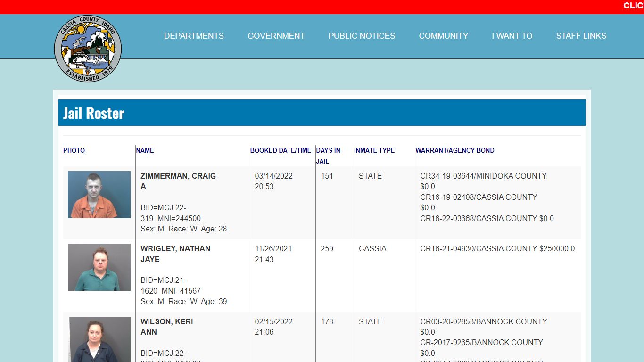Click the name ZIMMERMAN, CRAIG A
Screen dimensions: 644x362
tap(178, 181)
